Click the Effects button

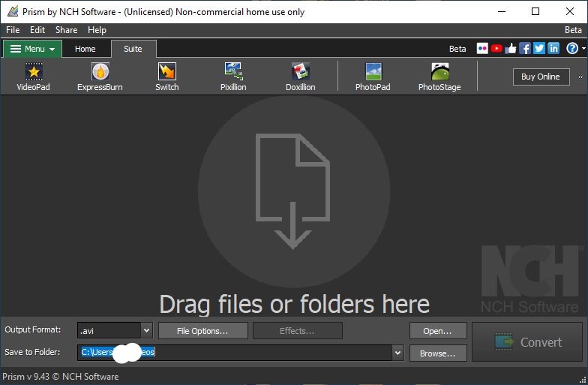click(x=297, y=330)
